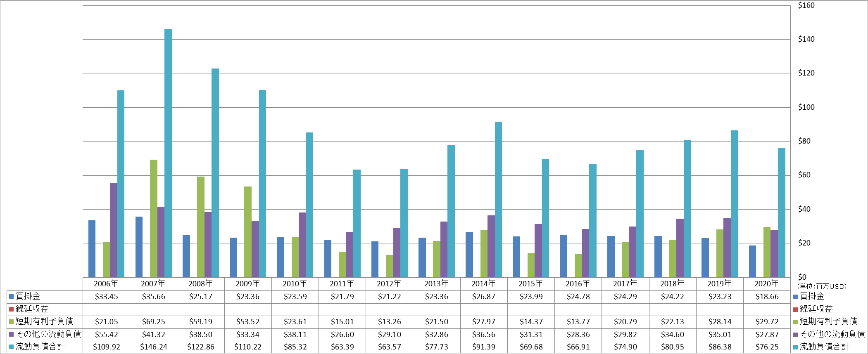Select the 2008年 column header
This screenshot has height=354, width=868.
click(x=201, y=284)
